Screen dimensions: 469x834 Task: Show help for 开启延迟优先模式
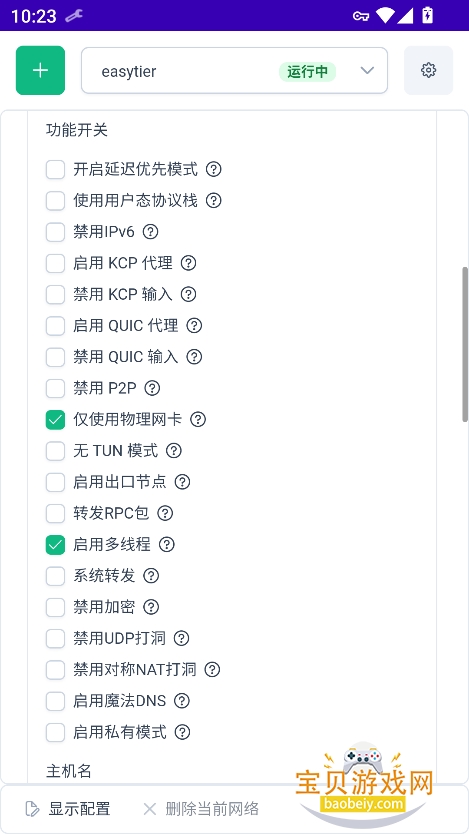(214, 169)
